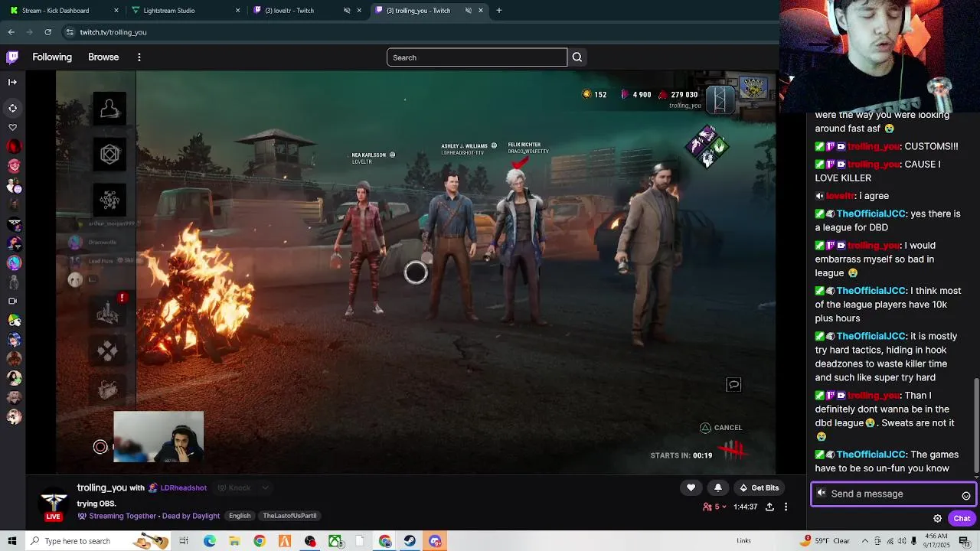This screenshot has width=980, height=551.
Task: Open chat identity icon in message box
Action: pos(822,494)
